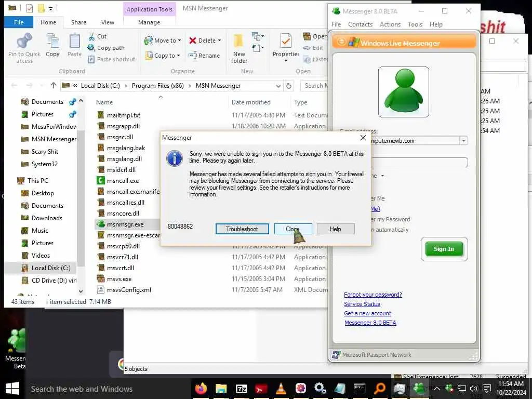Select the msnmsgr.exe file icon
The height and width of the screenshot is (399, 532).
coord(101,224)
